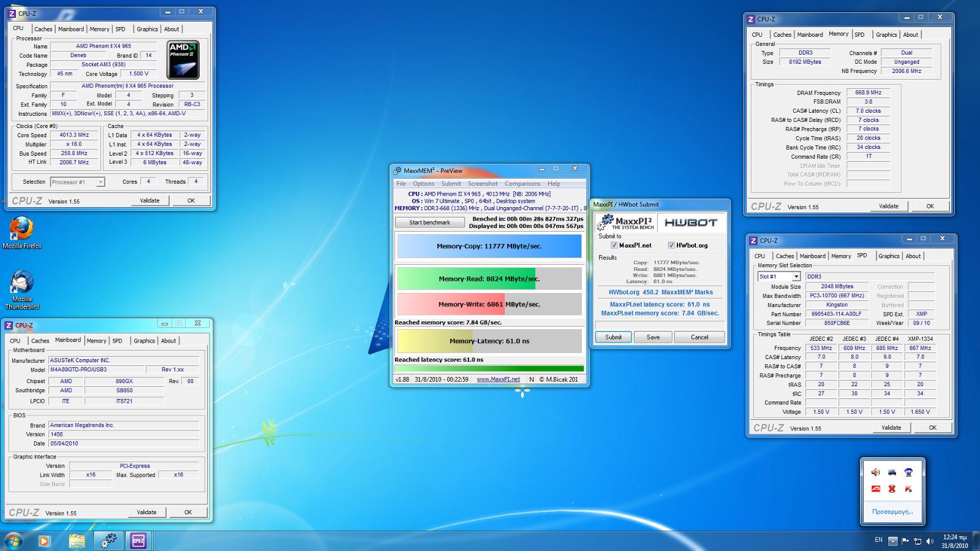Click Cancel in HWbot Submit dialog

(x=699, y=337)
